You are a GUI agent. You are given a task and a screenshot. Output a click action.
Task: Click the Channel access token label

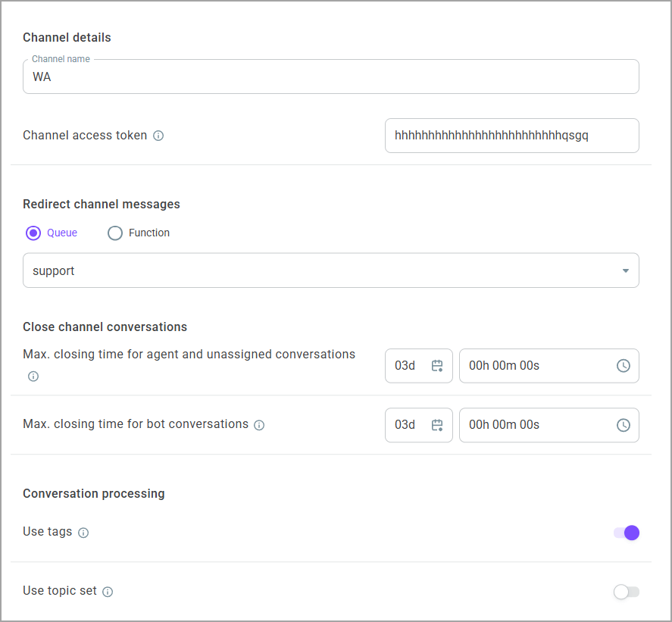85,136
